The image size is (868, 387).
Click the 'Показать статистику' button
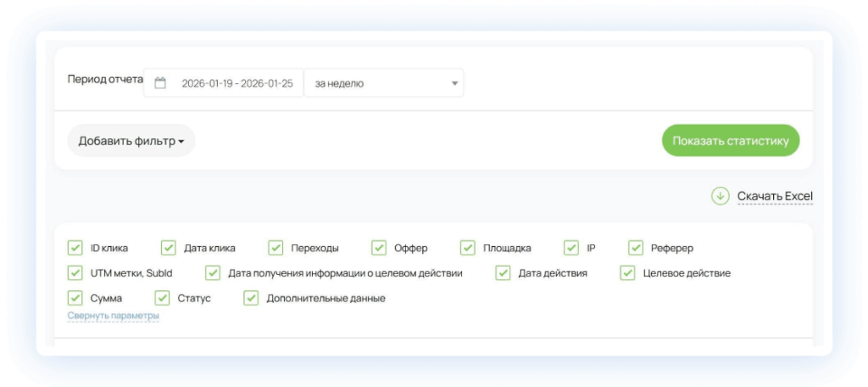click(731, 140)
